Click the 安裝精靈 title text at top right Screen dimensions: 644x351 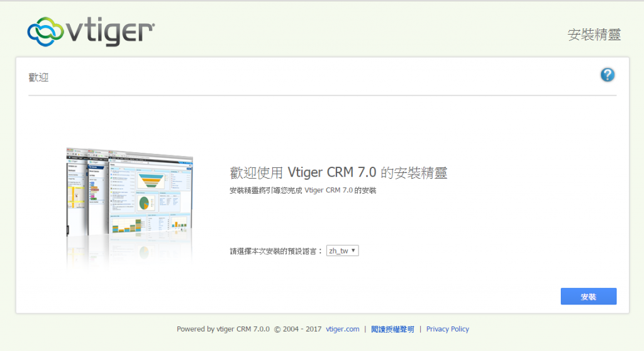[x=594, y=35]
